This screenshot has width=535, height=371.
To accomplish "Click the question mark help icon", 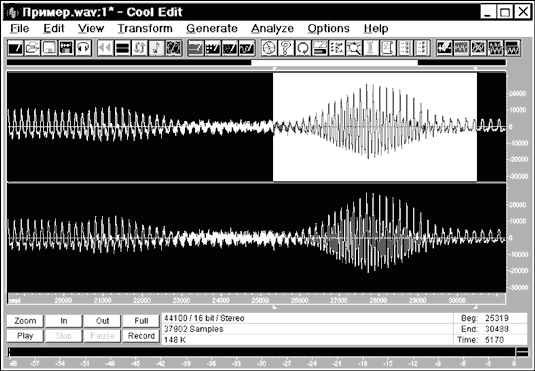I will (286, 48).
